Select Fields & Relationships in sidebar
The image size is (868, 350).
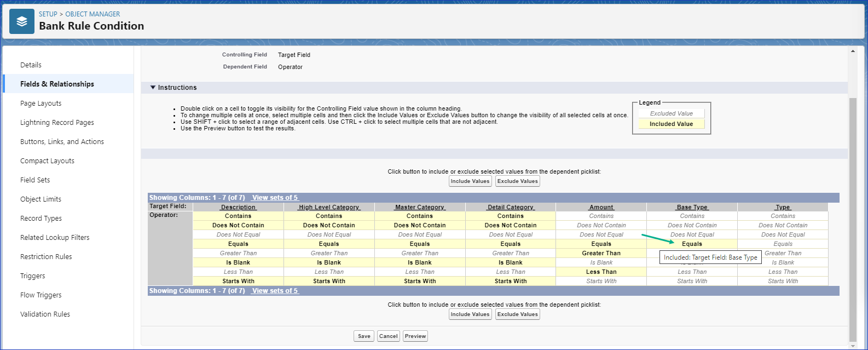point(57,84)
